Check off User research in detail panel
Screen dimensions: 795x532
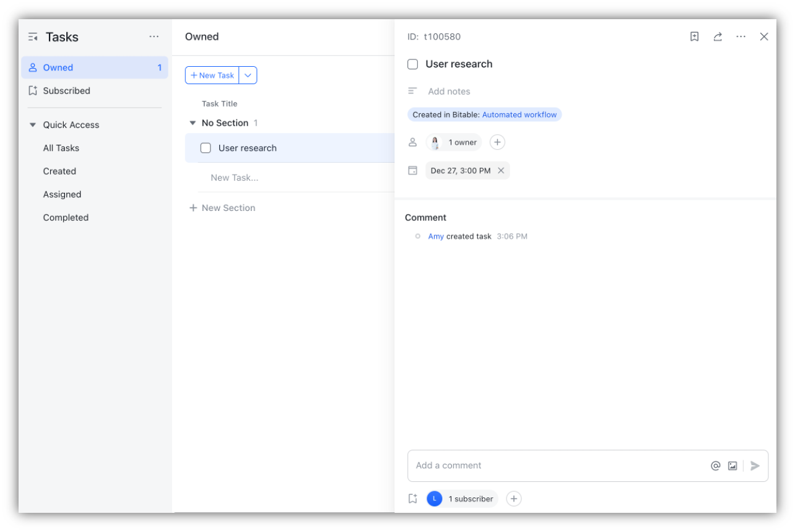point(413,64)
